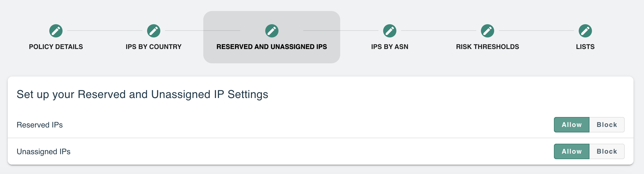Screen dimensions: 644x174
Task: Set Unassigned IPs to Allow
Action: point(572,151)
